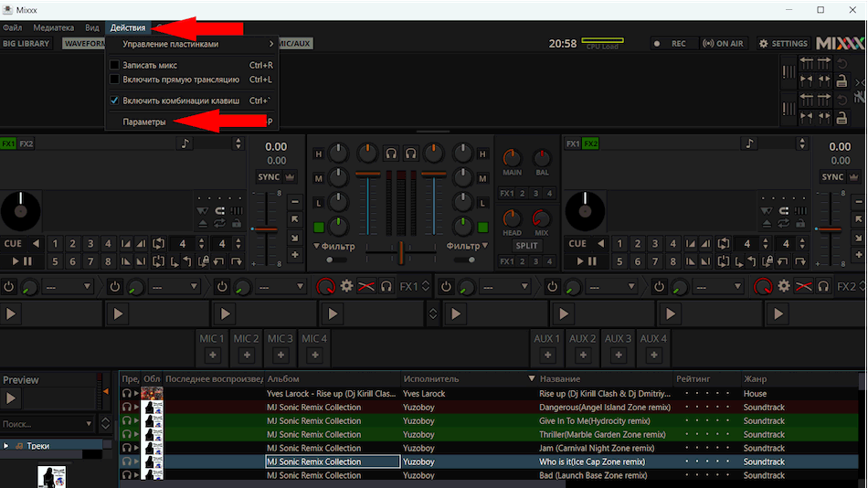Viewport: 868px width, 488px height.
Task: Toggle FX1 unit headphone icon
Action: tap(386, 286)
